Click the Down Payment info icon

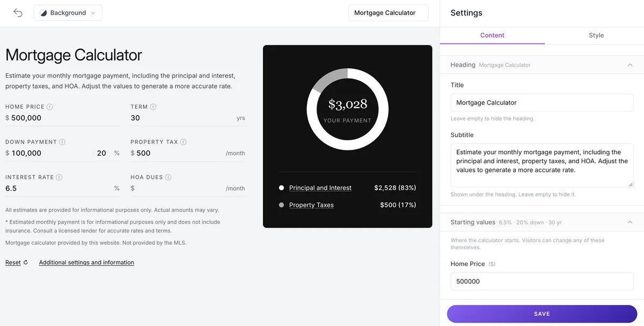[x=62, y=142]
